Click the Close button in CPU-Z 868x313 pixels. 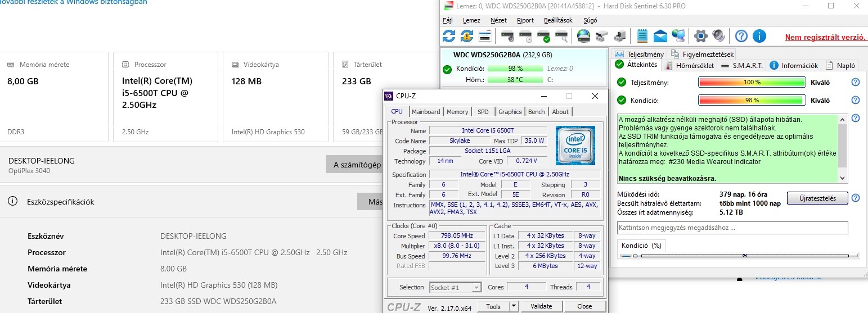pyautogui.click(x=584, y=306)
